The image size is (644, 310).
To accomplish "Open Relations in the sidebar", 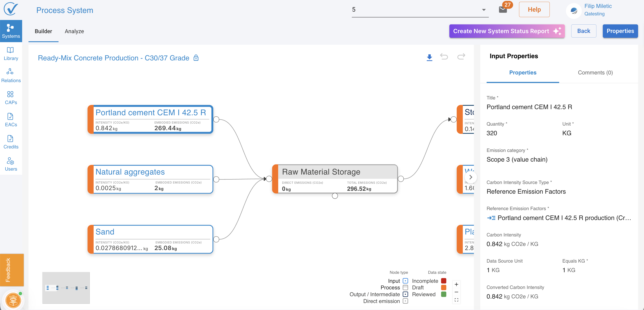I will 11,75.
